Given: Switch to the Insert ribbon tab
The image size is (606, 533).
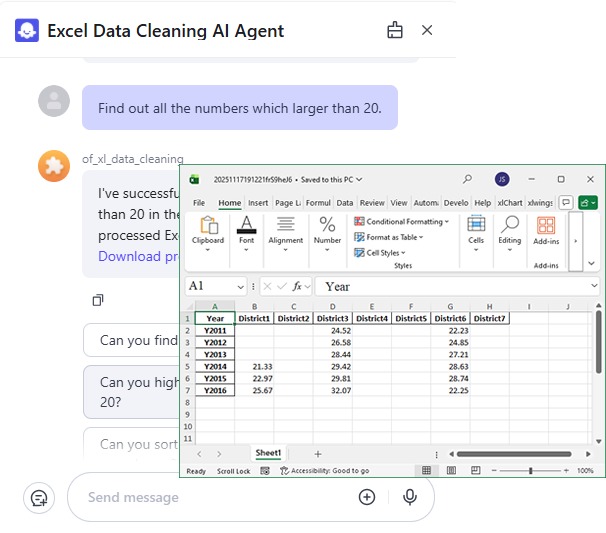Looking at the screenshot, I should [x=258, y=203].
